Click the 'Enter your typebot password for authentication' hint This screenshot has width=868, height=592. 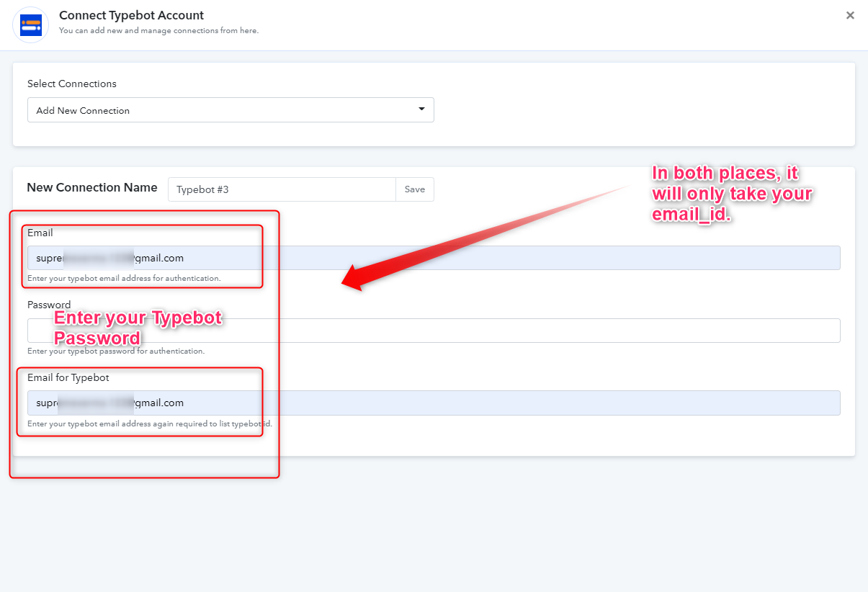point(116,351)
